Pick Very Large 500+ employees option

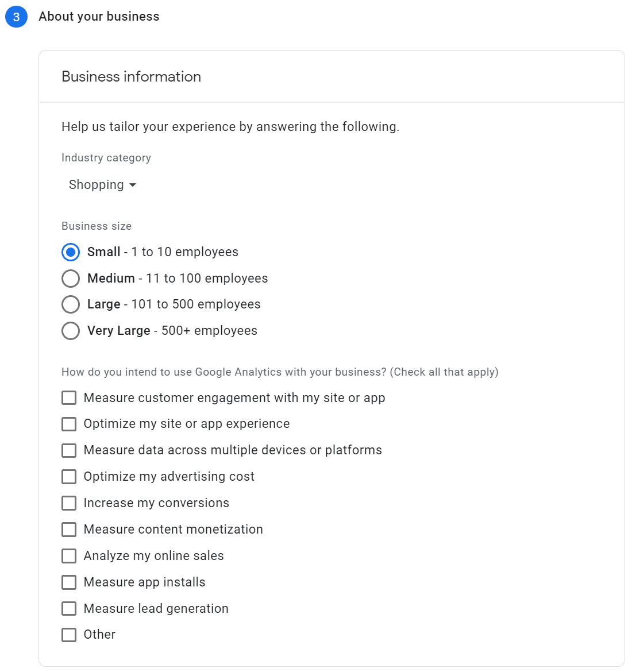(71, 331)
